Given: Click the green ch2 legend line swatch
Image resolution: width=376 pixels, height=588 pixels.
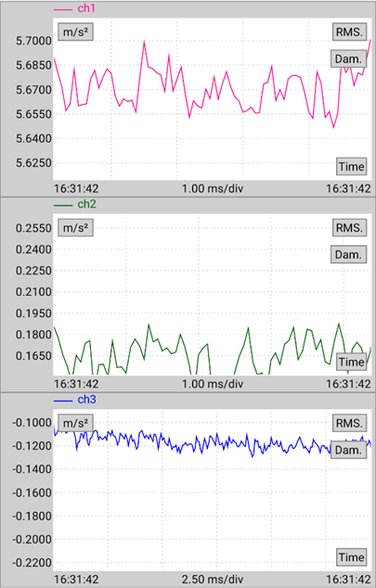Looking at the screenshot, I should pos(63,205).
